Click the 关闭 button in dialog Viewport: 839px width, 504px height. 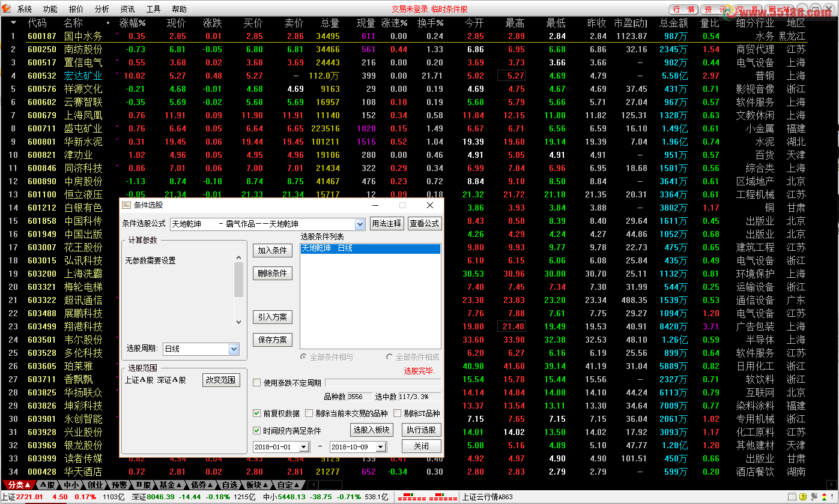coord(422,446)
